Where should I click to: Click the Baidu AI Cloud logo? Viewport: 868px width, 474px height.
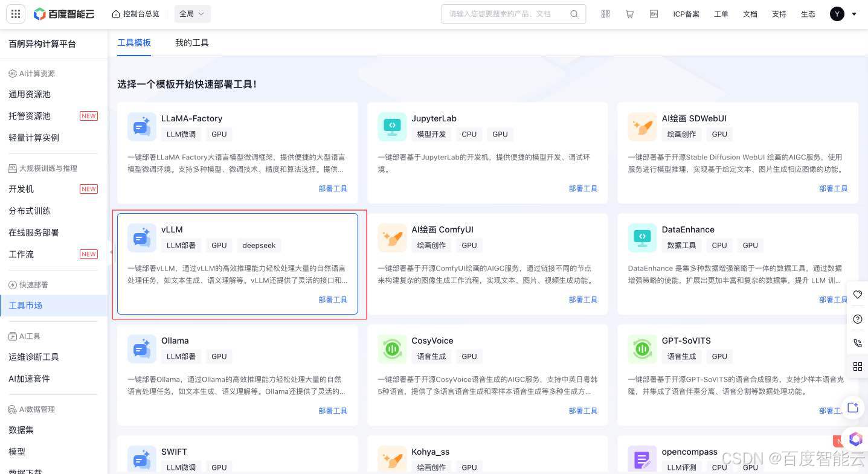(64, 14)
